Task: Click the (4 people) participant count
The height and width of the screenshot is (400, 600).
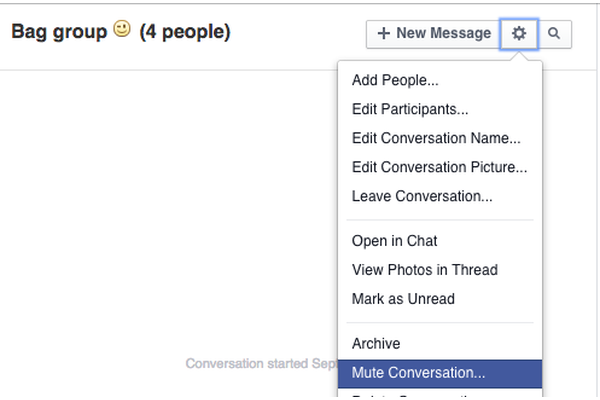Action: (185, 32)
